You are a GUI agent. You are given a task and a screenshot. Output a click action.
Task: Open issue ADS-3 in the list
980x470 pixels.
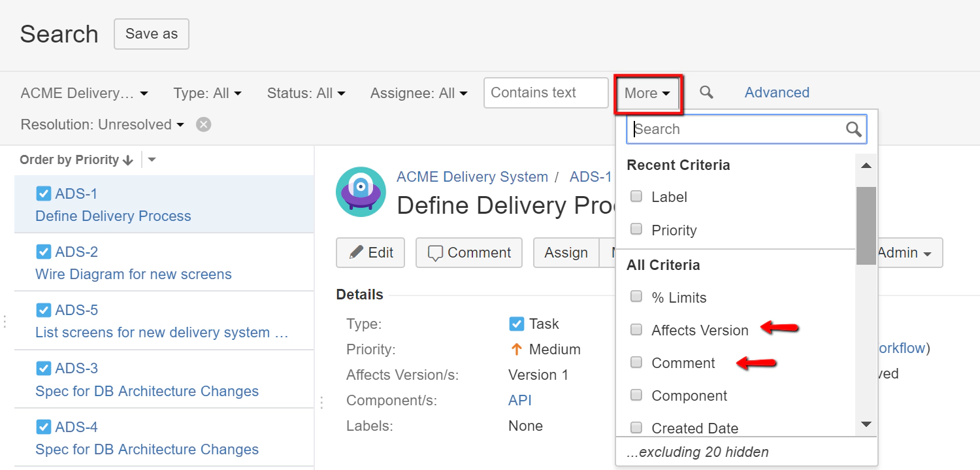pos(76,369)
